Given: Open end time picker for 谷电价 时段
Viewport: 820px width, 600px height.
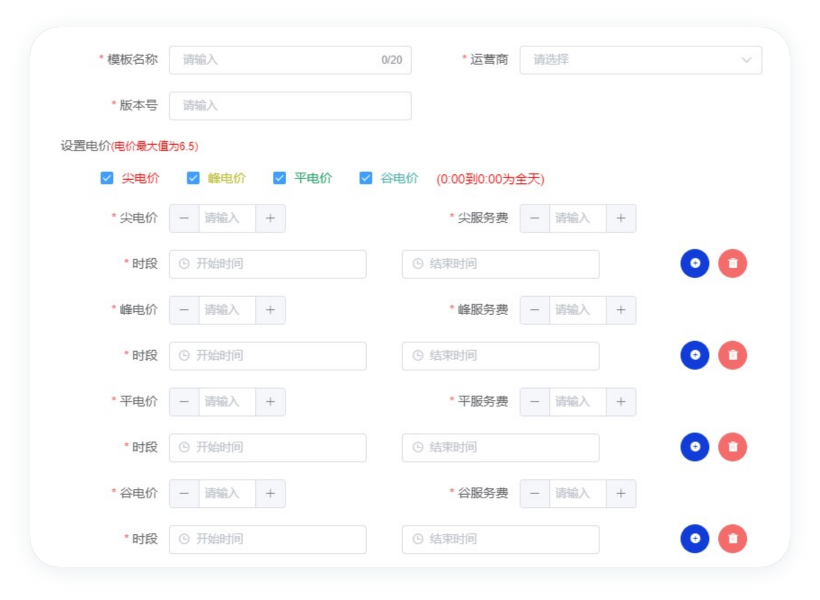Looking at the screenshot, I should point(500,539).
